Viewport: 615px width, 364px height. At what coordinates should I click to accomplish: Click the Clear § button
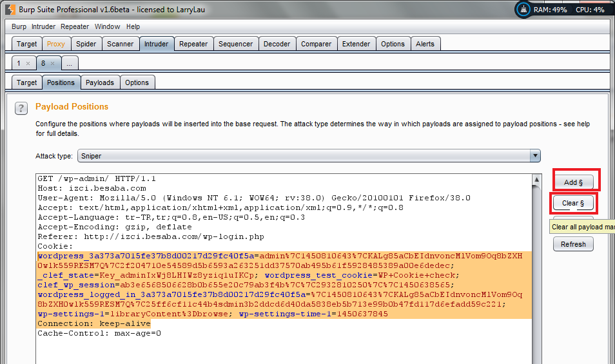click(573, 204)
